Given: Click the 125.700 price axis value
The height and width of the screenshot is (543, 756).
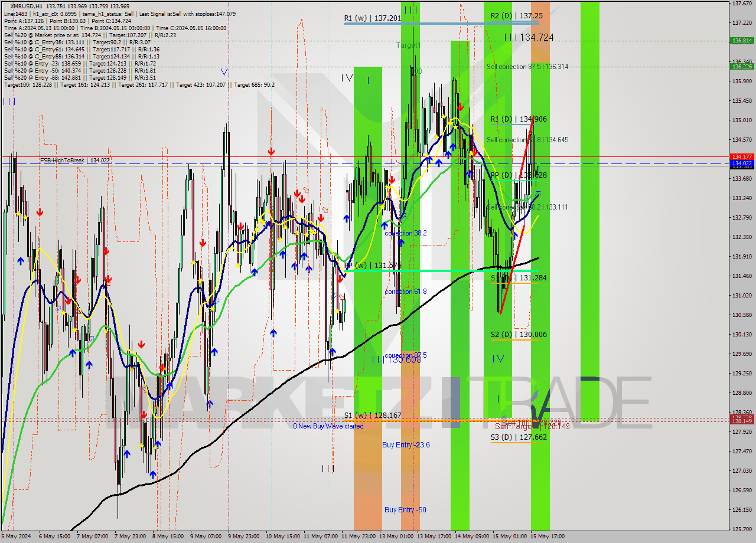Looking at the screenshot, I should point(741,529).
